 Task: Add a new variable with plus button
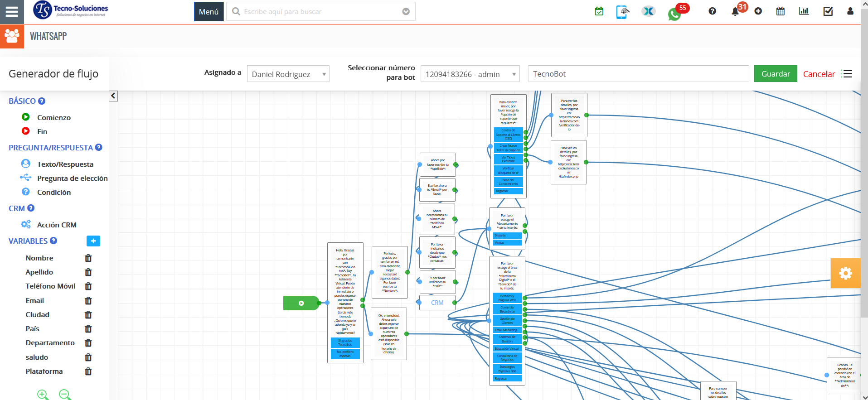pyautogui.click(x=93, y=241)
